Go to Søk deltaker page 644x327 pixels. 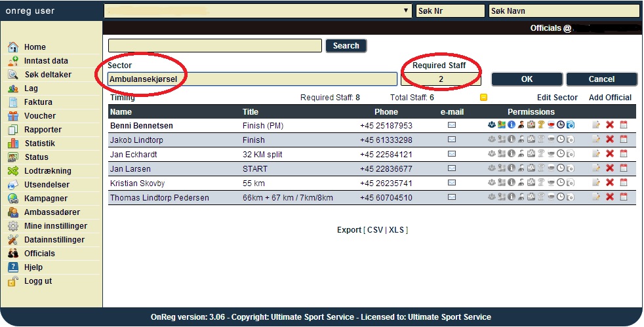point(48,74)
